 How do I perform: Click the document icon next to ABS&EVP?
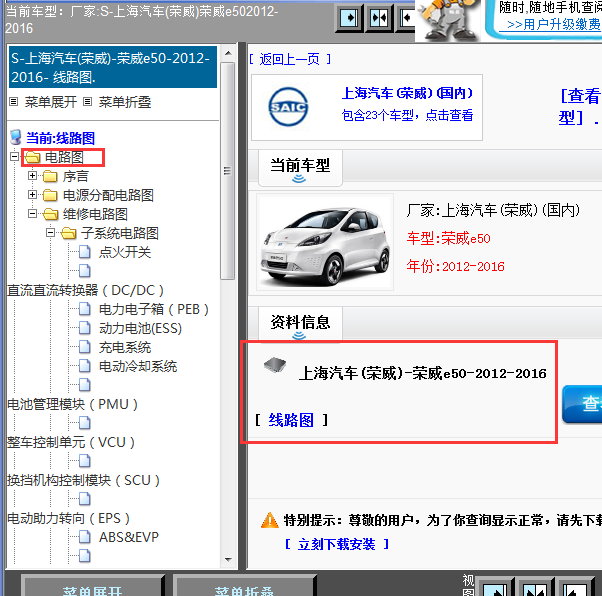point(85,537)
